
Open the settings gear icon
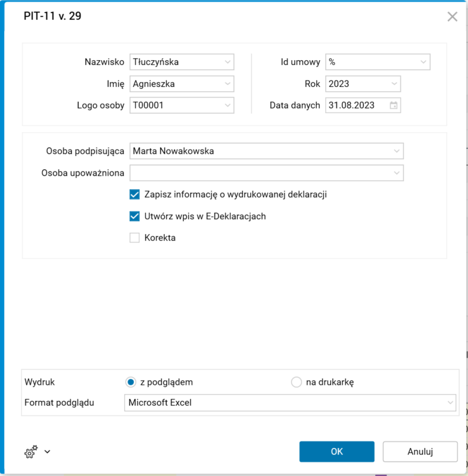31,452
